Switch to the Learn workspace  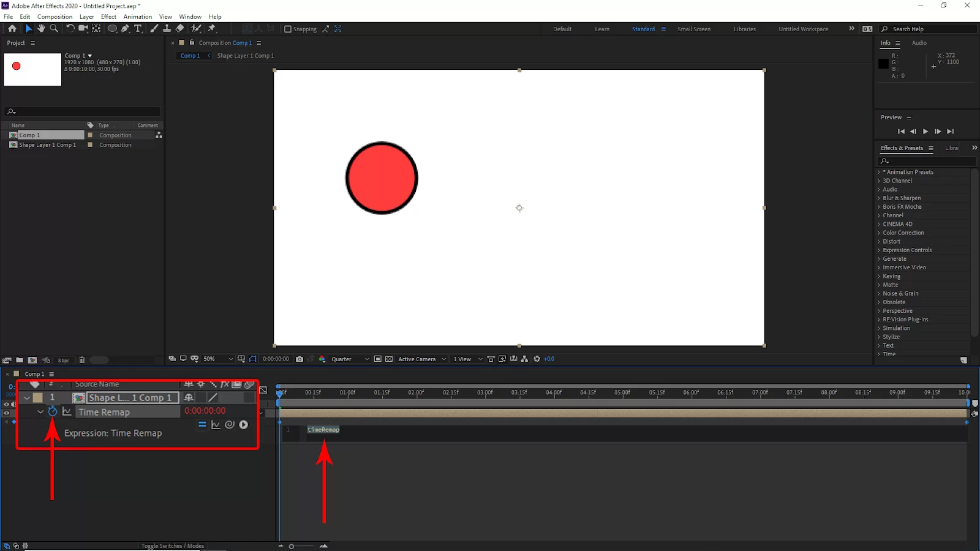tap(602, 29)
